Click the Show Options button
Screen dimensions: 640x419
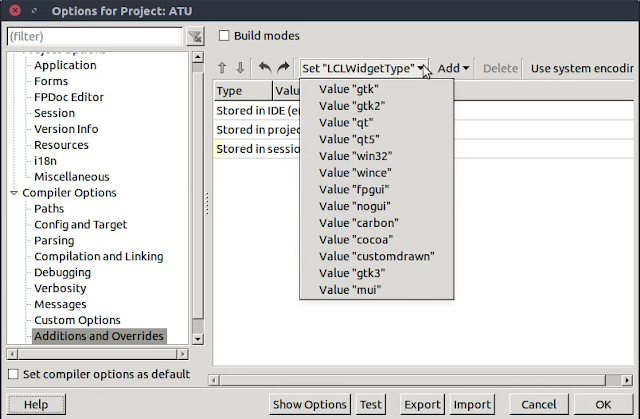point(310,404)
